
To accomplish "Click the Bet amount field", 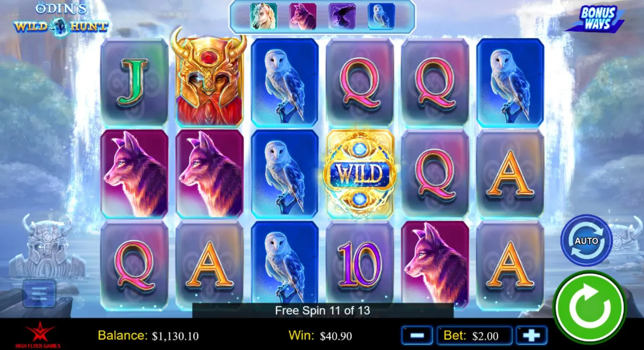I will coord(475,335).
